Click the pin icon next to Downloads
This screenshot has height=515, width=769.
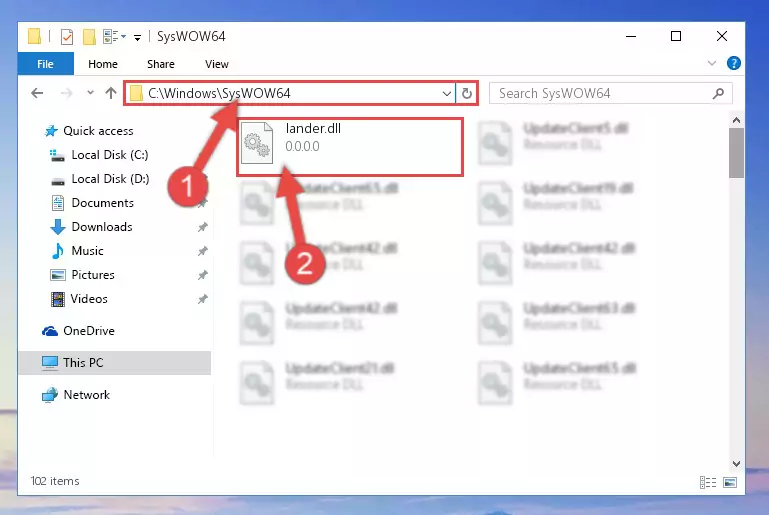pos(203,227)
